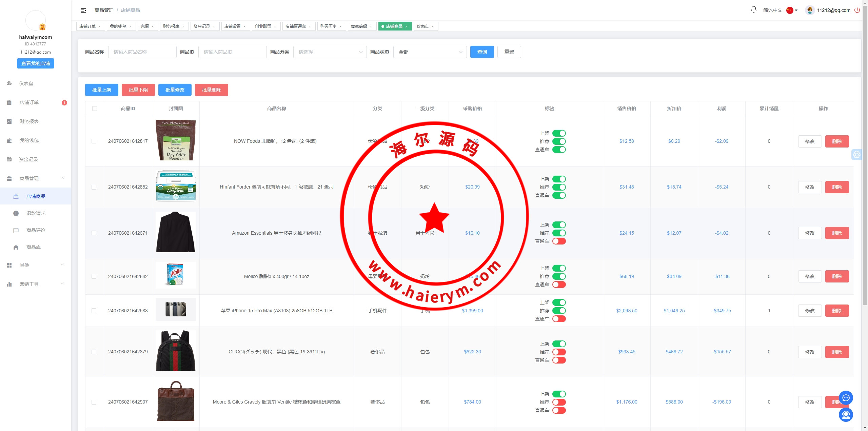Open the 退款请求 submenu item
This screenshot has height=431, width=868.
[36, 213]
